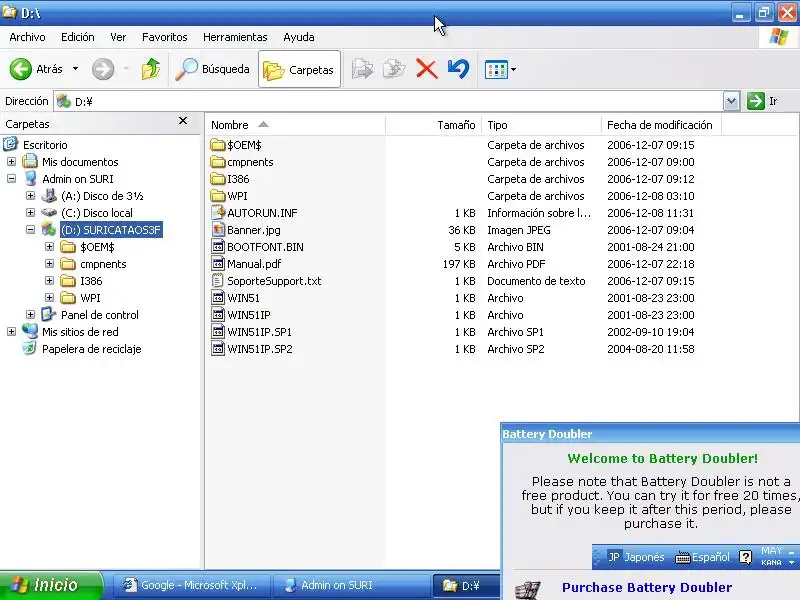Select the WPI folder icon in file list
The width and height of the screenshot is (800, 600).
tap(218, 196)
